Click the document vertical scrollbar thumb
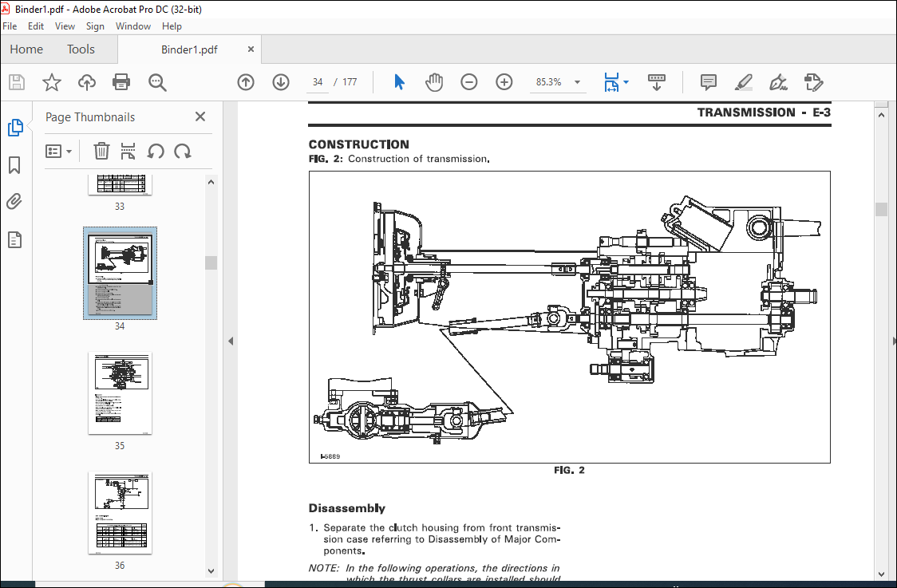This screenshot has width=897, height=588. [881, 209]
